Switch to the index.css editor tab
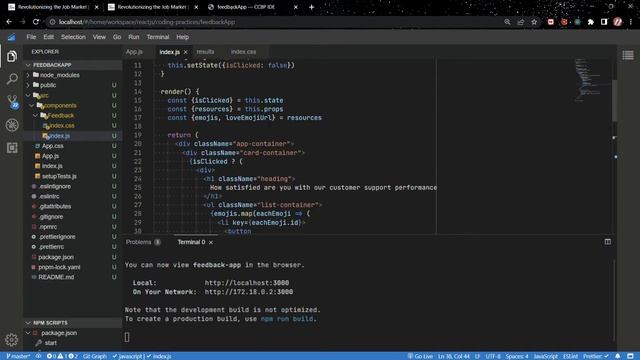 243,52
